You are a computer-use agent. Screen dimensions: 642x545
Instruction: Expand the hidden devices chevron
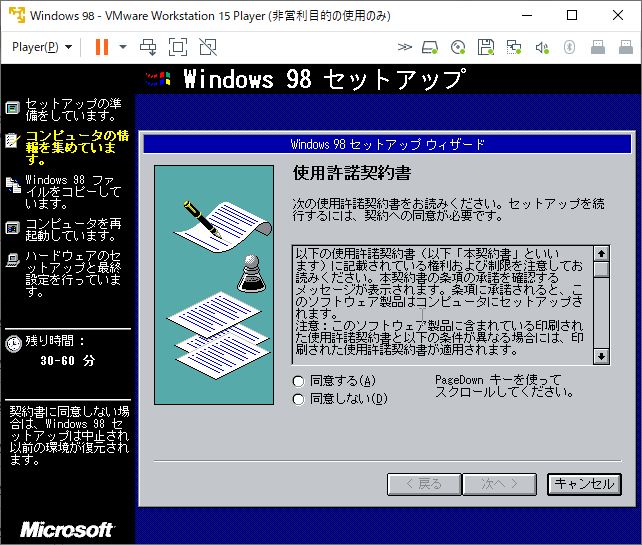click(405, 47)
